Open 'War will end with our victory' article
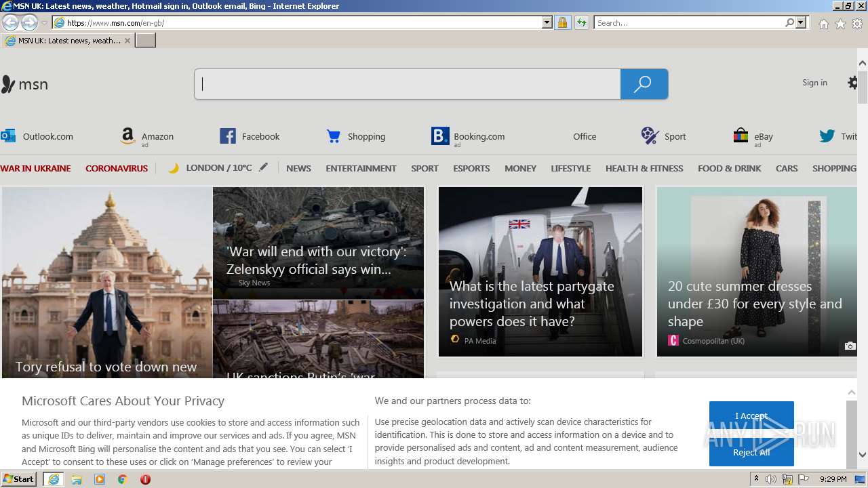 (318, 243)
